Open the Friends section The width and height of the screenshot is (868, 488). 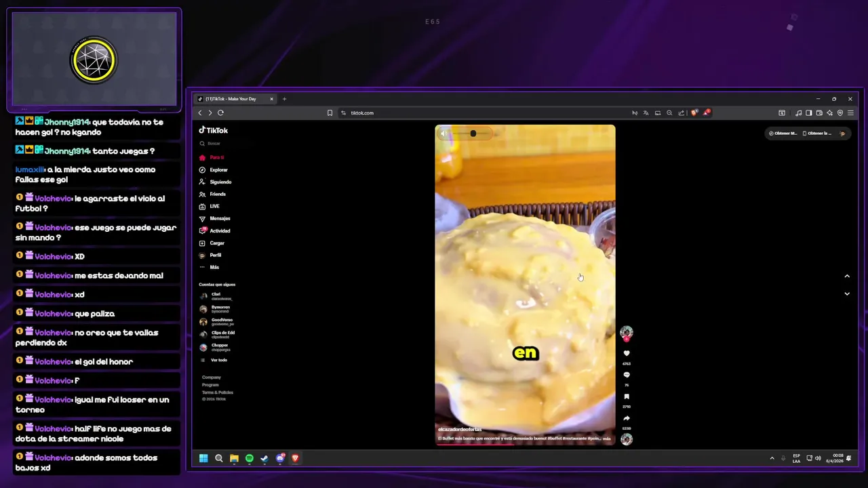(x=212, y=194)
